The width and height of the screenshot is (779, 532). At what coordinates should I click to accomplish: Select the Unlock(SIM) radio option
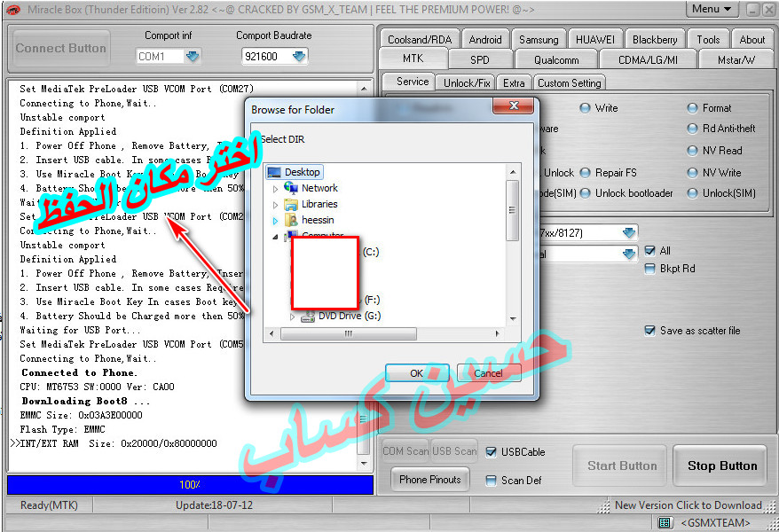[x=693, y=193]
